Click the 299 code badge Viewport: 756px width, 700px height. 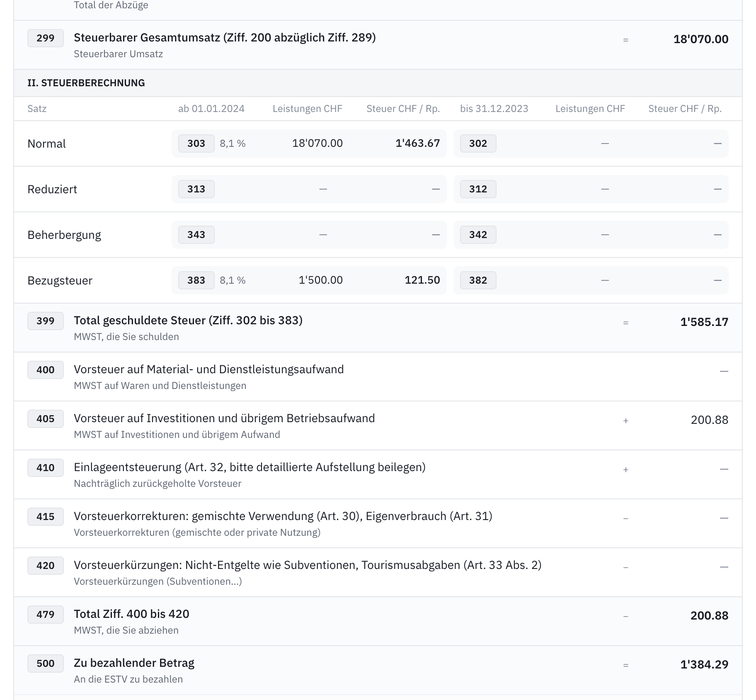tap(46, 38)
